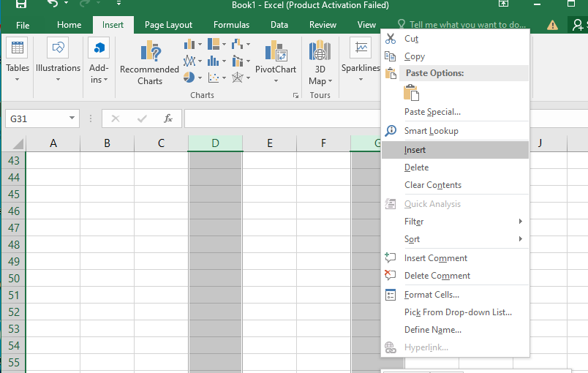Insert a scatter or bubble chart
This screenshot has height=373, width=588.
click(x=214, y=78)
